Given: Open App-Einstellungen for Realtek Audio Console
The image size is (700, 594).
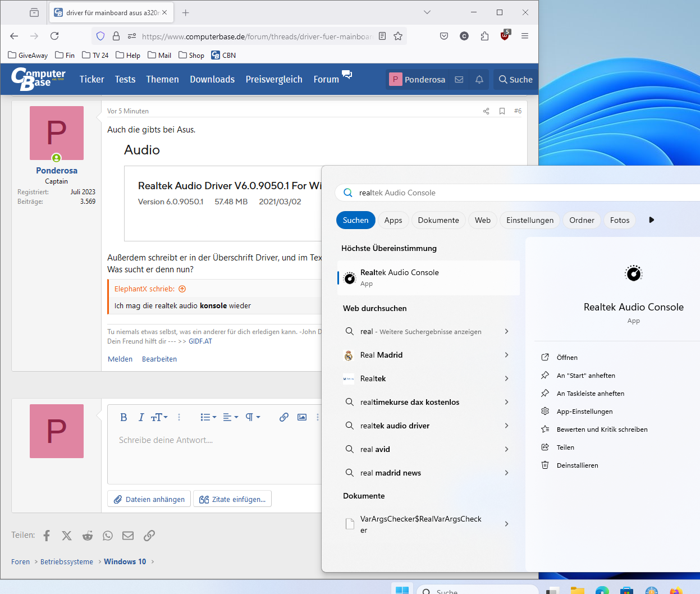Looking at the screenshot, I should (584, 412).
